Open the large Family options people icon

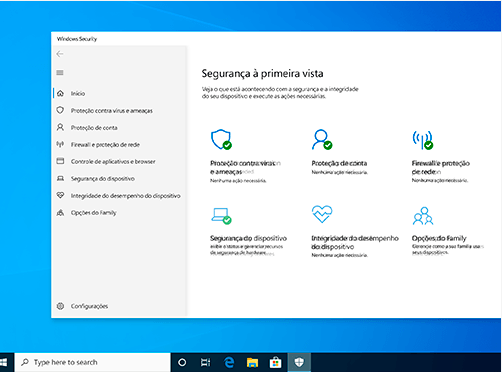tap(423, 216)
